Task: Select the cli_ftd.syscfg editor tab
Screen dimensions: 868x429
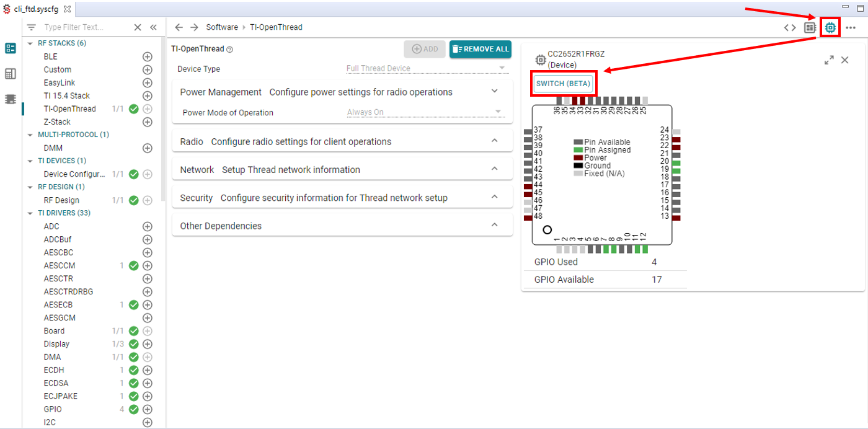Action: [37, 9]
